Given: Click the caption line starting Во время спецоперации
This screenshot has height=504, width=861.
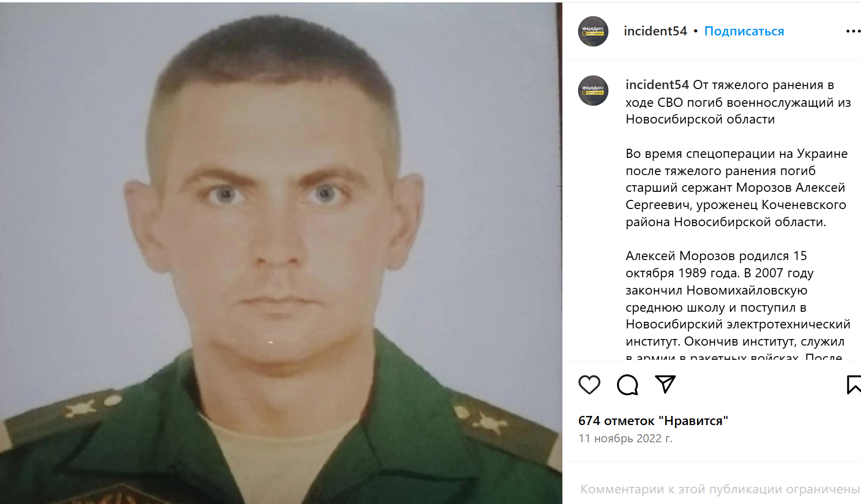Looking at the screenshot, I should pos(736,154).
